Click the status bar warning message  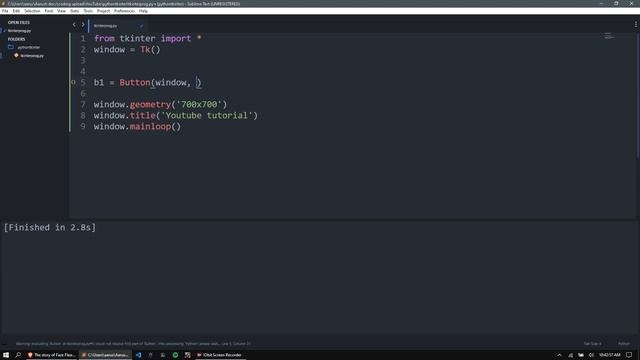tap(133, 344)
